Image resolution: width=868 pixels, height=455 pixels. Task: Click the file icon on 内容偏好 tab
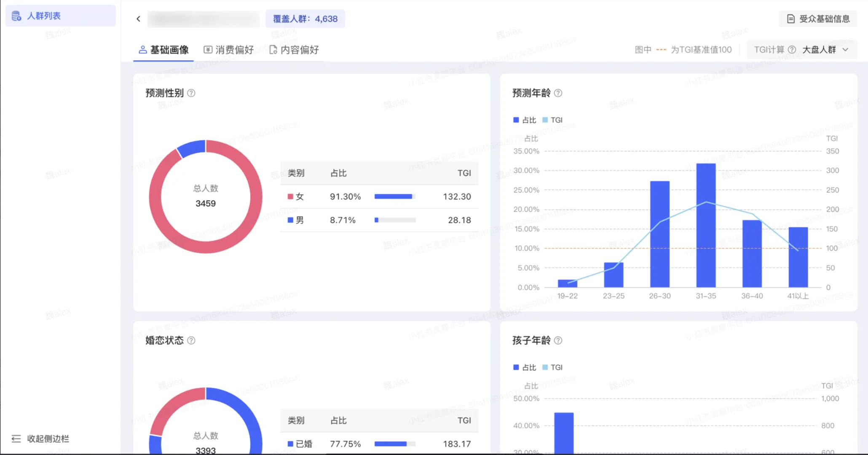[273, 50]
